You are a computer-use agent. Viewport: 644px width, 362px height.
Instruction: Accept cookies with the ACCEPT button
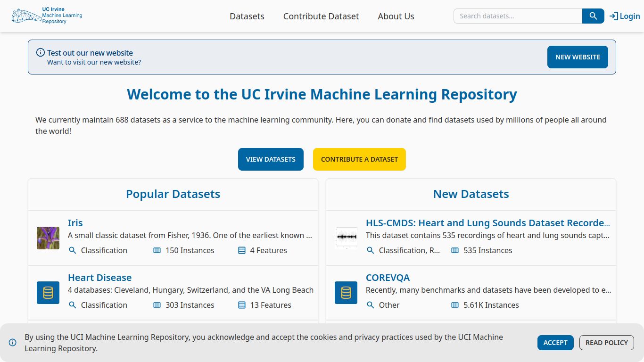pos(555,343)
